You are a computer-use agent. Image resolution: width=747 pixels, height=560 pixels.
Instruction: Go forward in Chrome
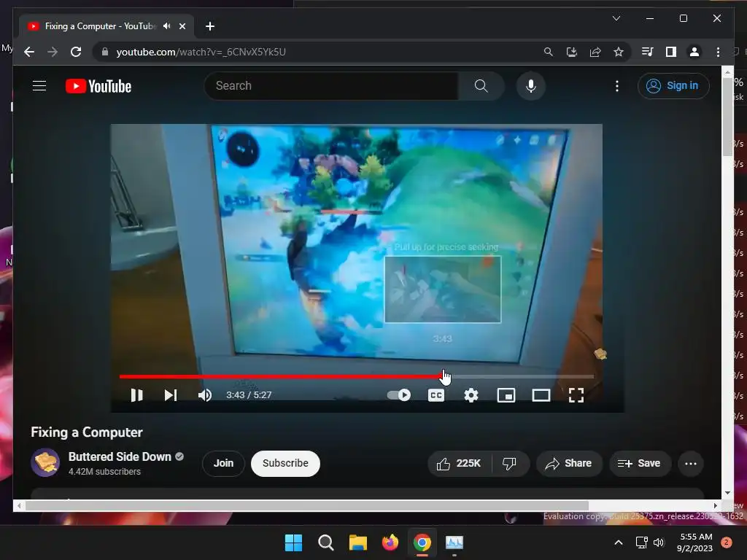coord(53,52)
